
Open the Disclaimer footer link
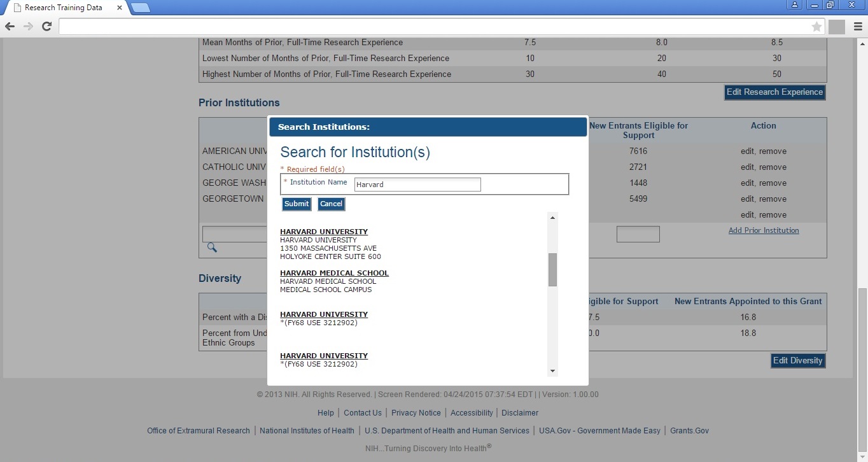click(520, 413)
